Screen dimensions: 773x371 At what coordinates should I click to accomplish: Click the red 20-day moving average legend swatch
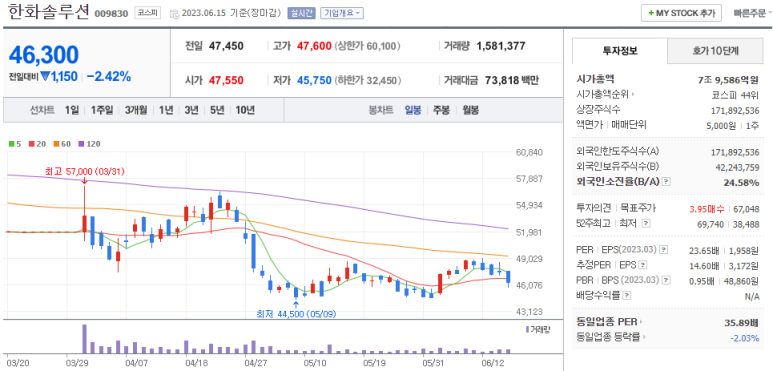click(x=31, y=144)
